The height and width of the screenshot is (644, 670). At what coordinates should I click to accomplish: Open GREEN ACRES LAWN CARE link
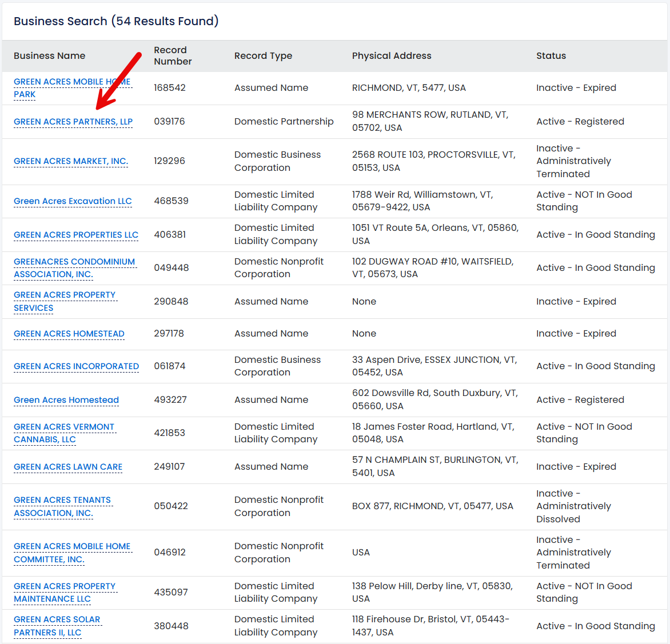[x=68, y=467]
